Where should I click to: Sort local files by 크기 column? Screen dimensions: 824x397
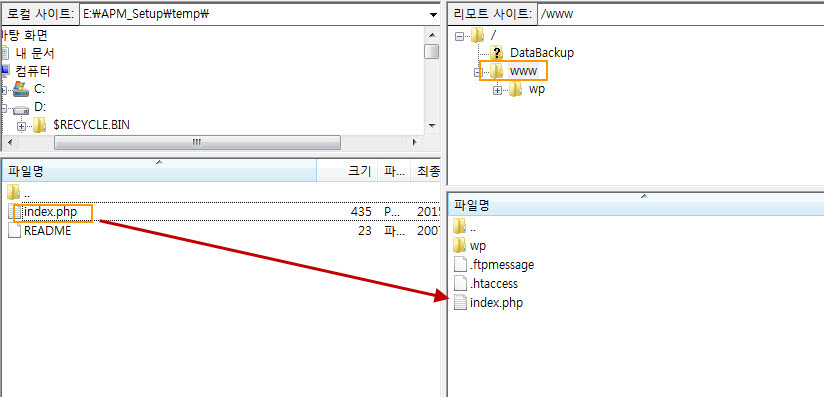tap(347, 170)
